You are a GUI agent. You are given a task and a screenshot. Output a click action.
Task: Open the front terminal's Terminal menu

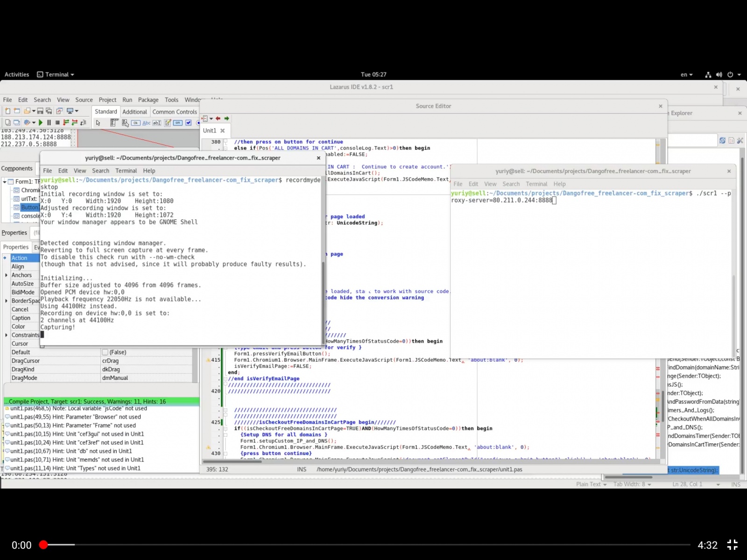(126, 171)
